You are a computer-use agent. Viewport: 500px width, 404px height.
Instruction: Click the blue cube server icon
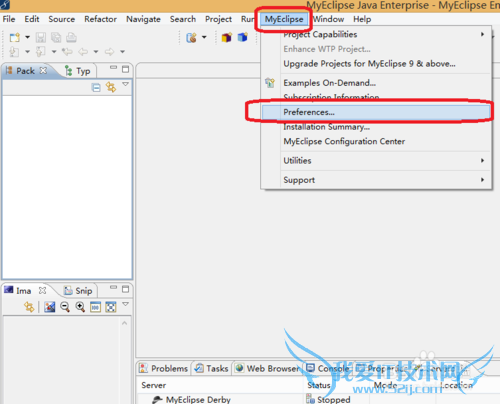[242, 37]
